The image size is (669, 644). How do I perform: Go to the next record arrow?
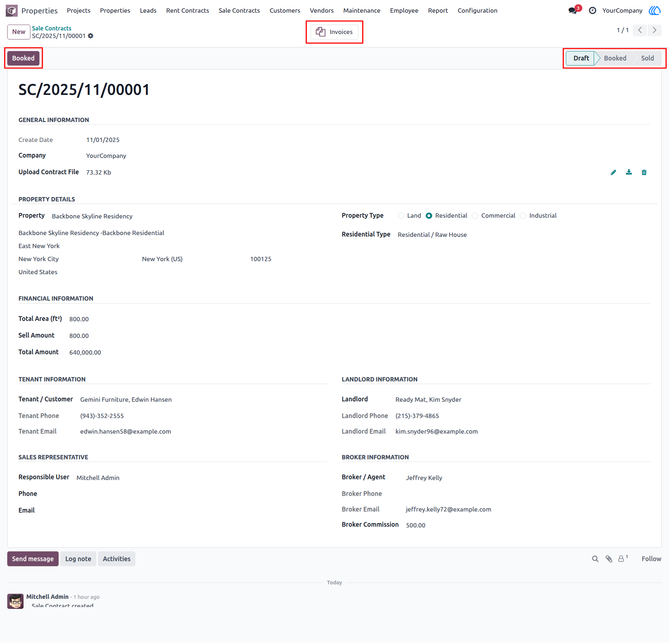click(655, 30)
